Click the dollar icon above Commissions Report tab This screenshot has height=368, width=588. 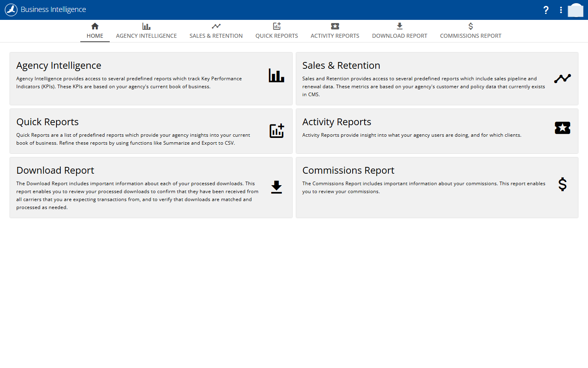[x=471, y=26]
